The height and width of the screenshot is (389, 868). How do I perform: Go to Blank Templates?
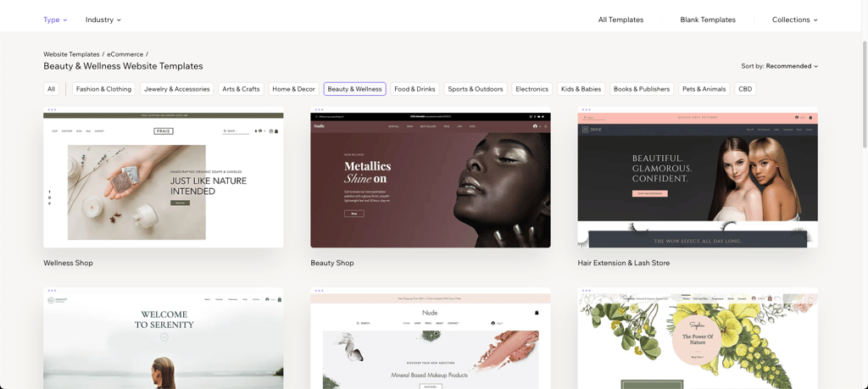click(x=708, y=19)
